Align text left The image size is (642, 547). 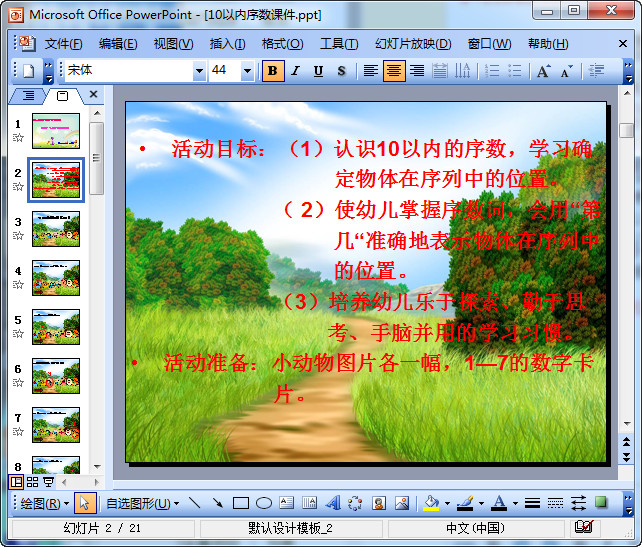tap(371, 71)
